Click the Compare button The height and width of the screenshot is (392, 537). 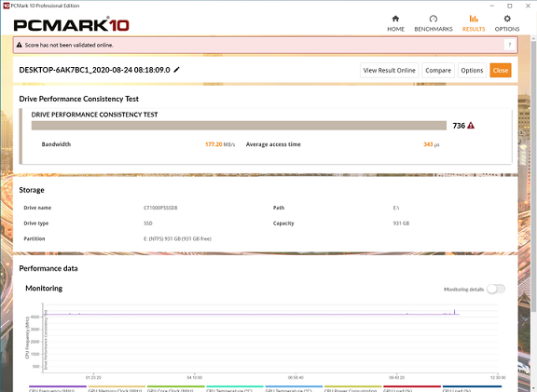point(438,70)
